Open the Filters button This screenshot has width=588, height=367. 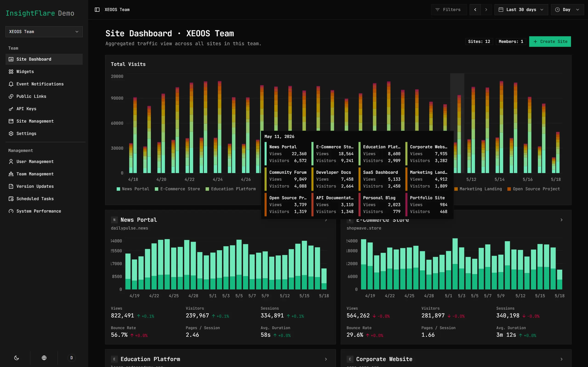(449, 9)
